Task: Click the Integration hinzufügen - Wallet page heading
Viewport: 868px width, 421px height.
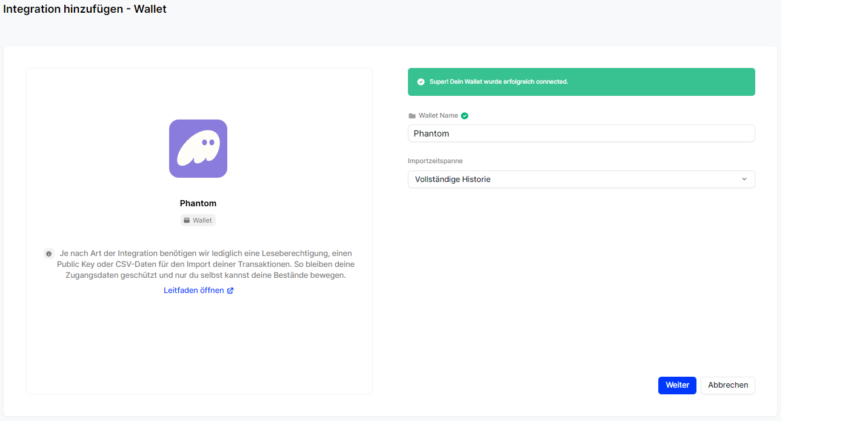Action: click(85, 9)
